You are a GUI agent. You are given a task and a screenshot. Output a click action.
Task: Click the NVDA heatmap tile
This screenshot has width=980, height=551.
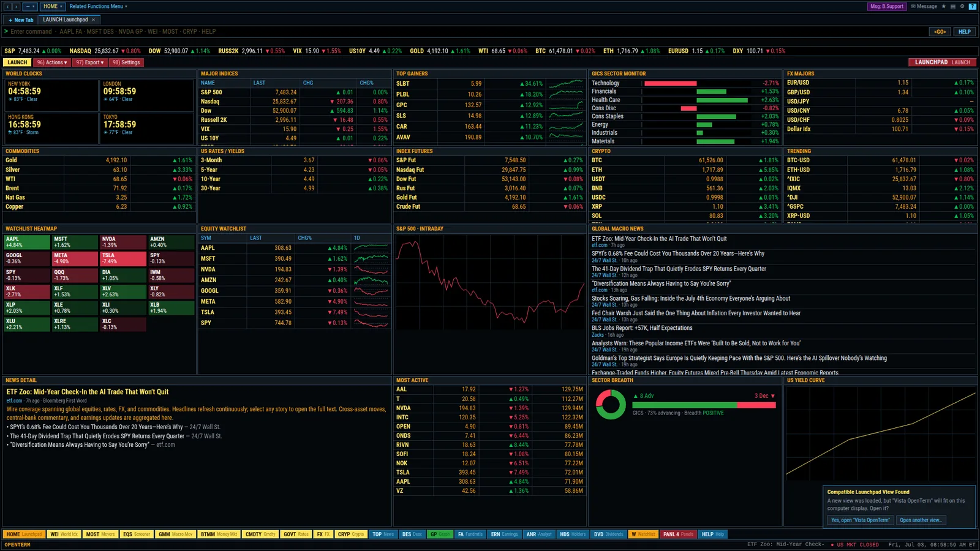[x=124, y=242]
